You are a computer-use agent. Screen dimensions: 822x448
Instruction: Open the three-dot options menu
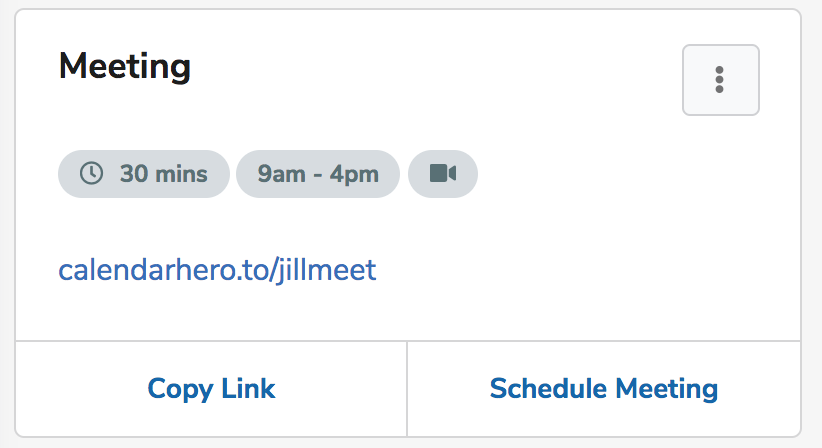[x=720, y=80]
